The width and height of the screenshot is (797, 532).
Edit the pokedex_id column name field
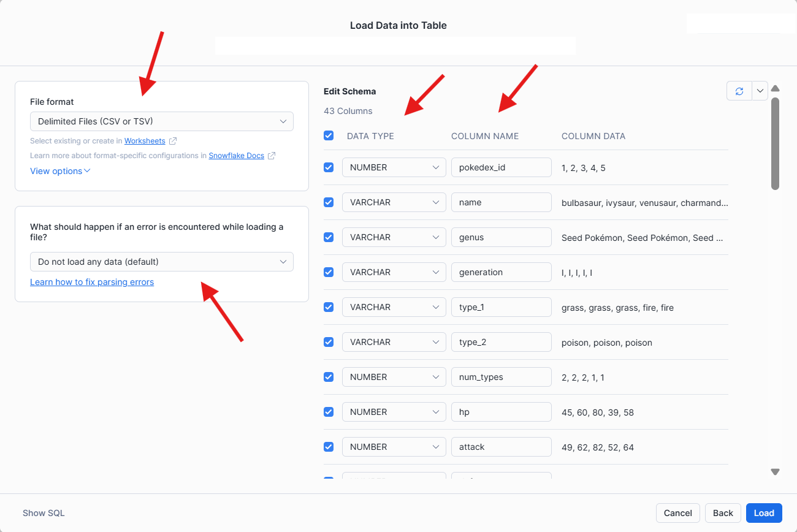tap(501, 167)
